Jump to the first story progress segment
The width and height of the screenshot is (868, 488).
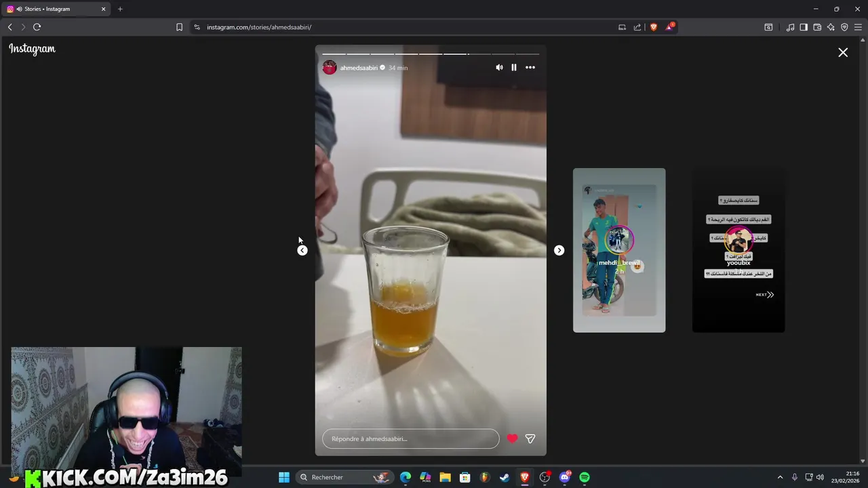[334, 54]
